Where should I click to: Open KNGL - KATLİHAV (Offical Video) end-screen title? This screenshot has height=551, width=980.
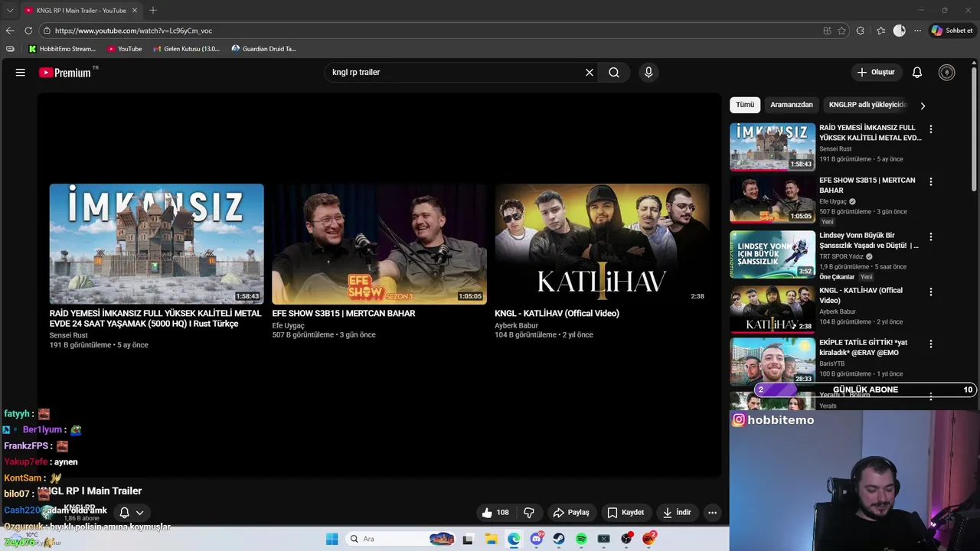point(557,313)
